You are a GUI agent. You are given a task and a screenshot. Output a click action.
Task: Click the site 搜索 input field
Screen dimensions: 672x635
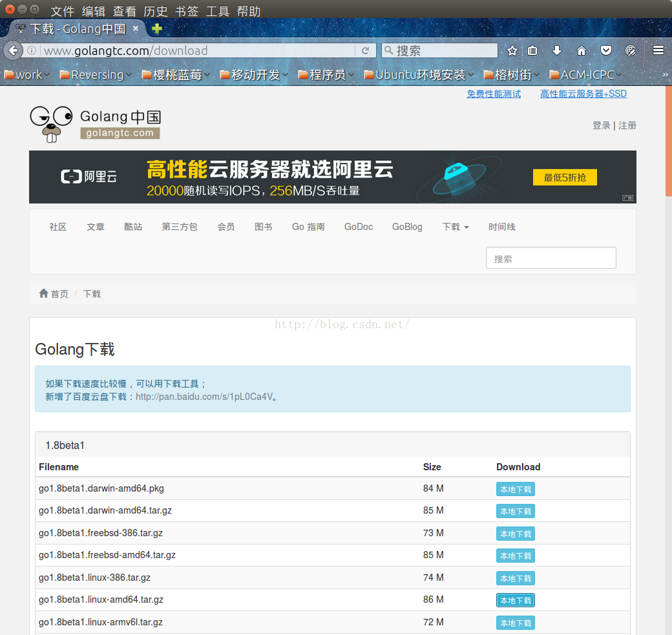tap(551, 258)
